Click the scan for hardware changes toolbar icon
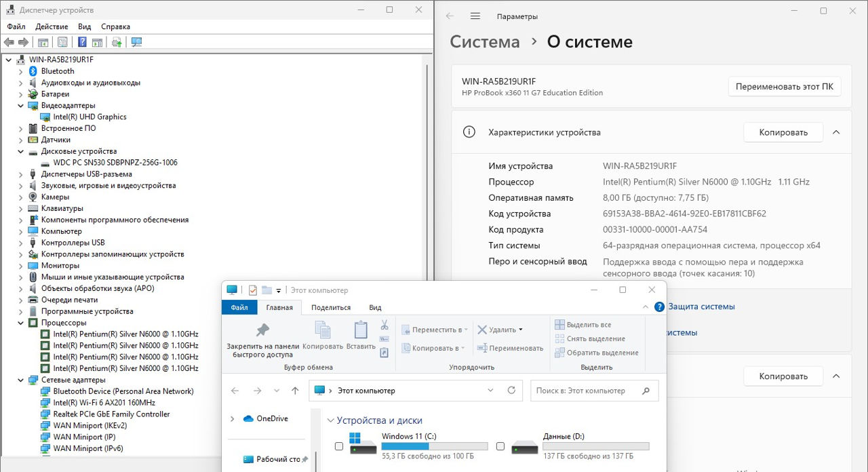The width and height of the screenshot is (868, 472). [x=136, y=42]
